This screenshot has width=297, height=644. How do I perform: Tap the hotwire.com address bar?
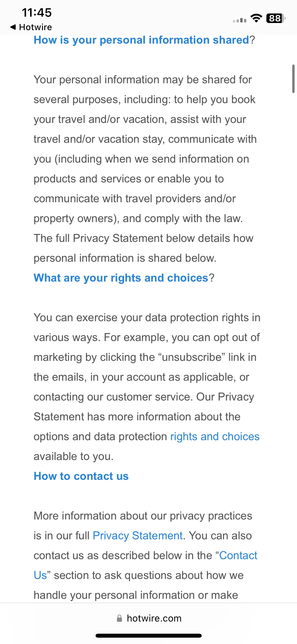(149, 618)
